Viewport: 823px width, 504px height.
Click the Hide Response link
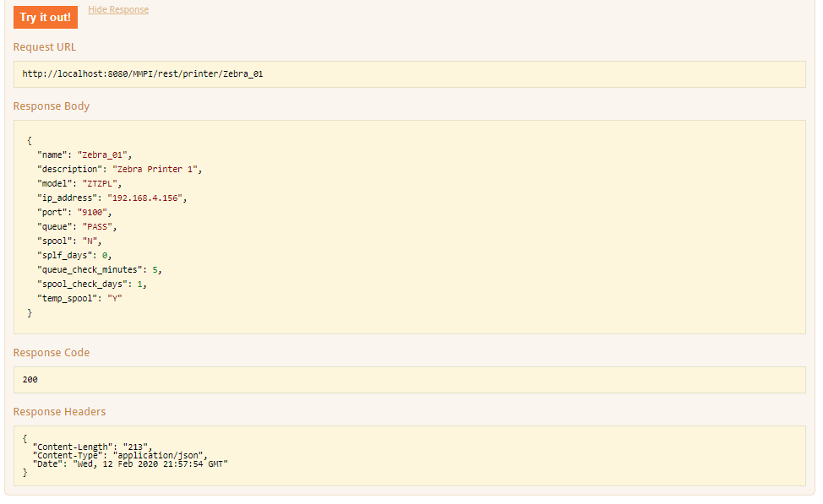click(x=118, y=9)
